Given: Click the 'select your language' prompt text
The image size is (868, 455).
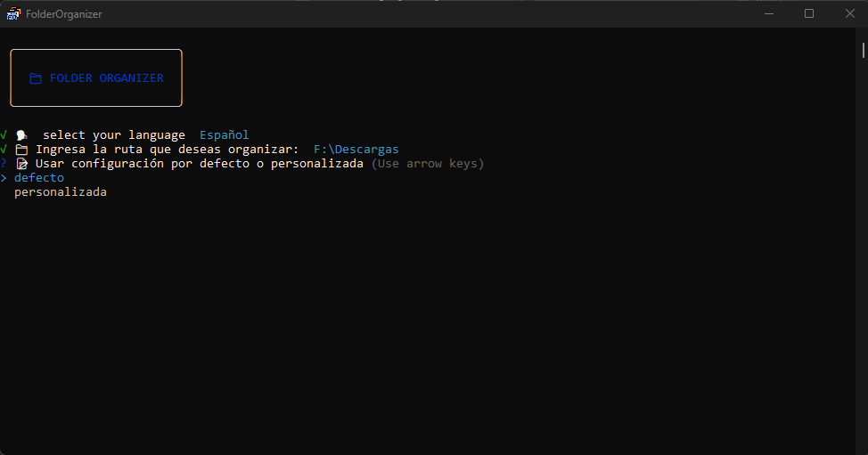Looking at the screenshot, I should (114, 134).
